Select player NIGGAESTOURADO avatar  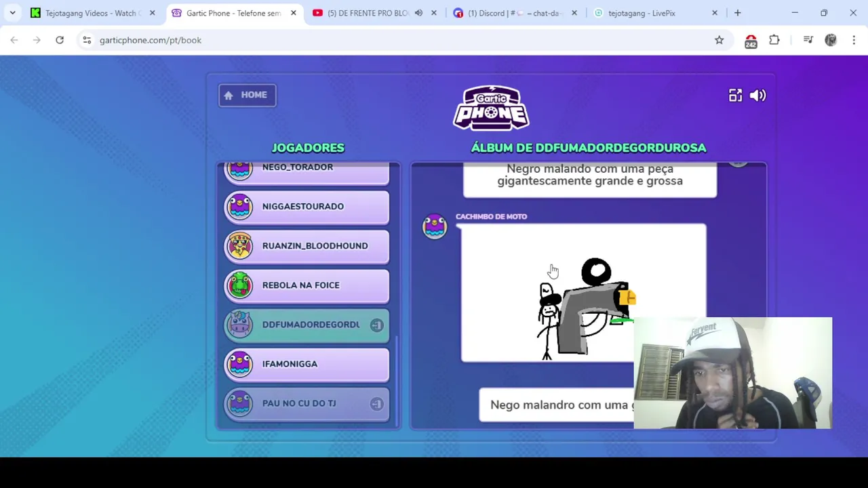point(239,206)
